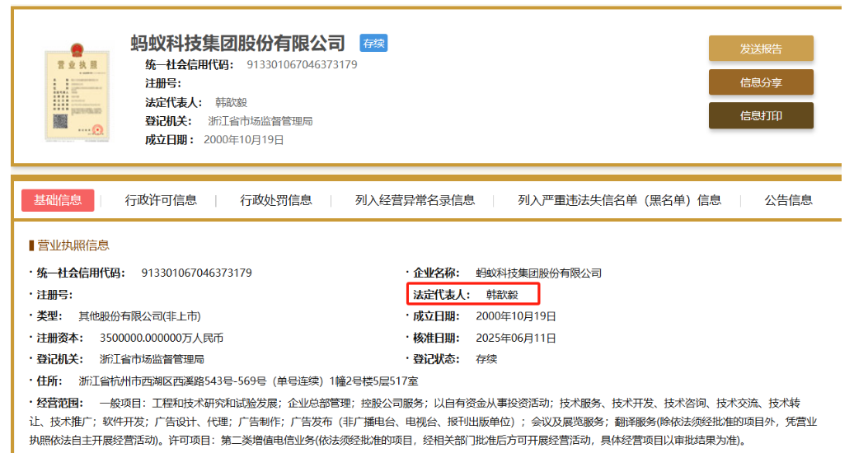868x453 pixels.
Task: Click the 核准日期 value 2025年06月11日
Action: 516,338
